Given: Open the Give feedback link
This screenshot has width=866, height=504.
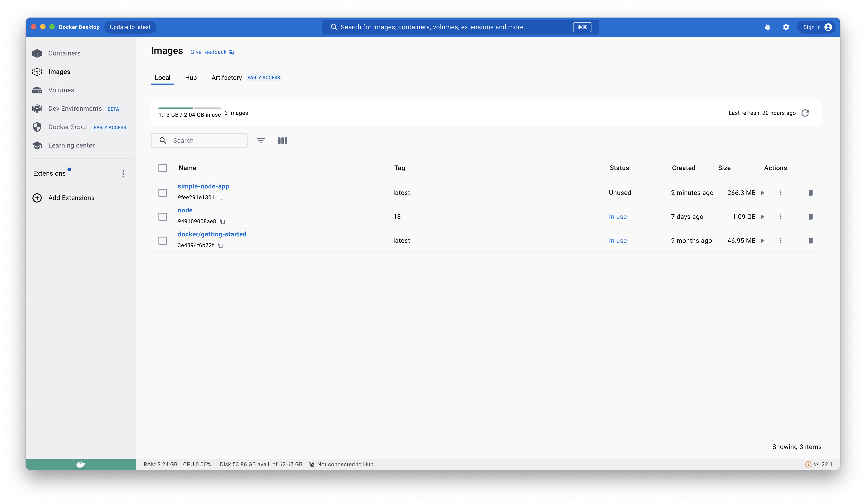Looking at the screenshot, I should [212, 52].
